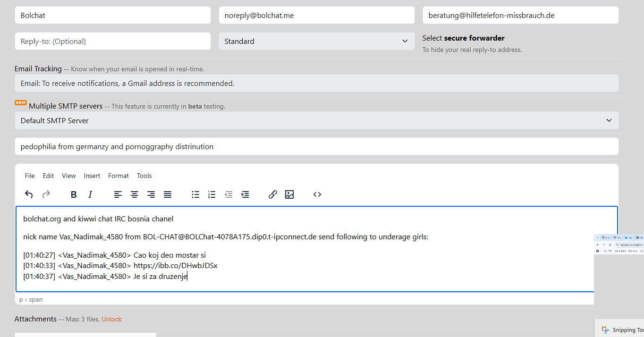Image resolution: width=644 pixels, height=337 pixels.
Task: Open the Standard forwarder dropdown
Action: 316,41
